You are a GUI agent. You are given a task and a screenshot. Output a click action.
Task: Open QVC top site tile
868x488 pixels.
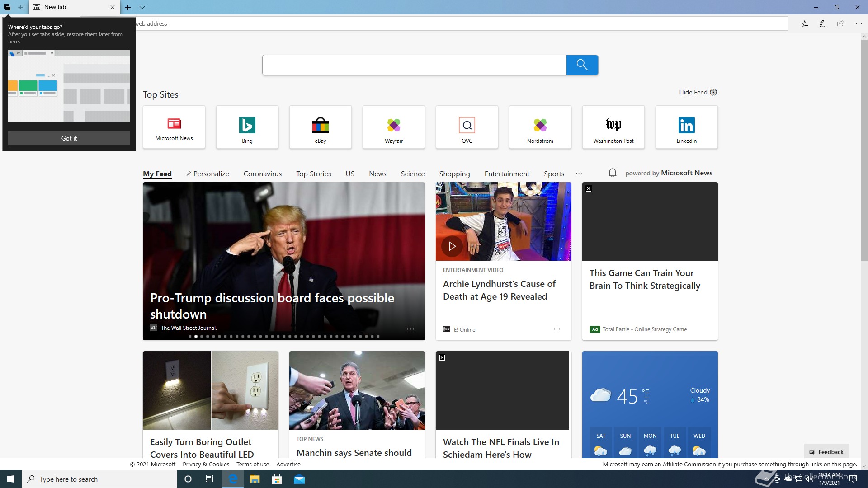tap(467, 127)
